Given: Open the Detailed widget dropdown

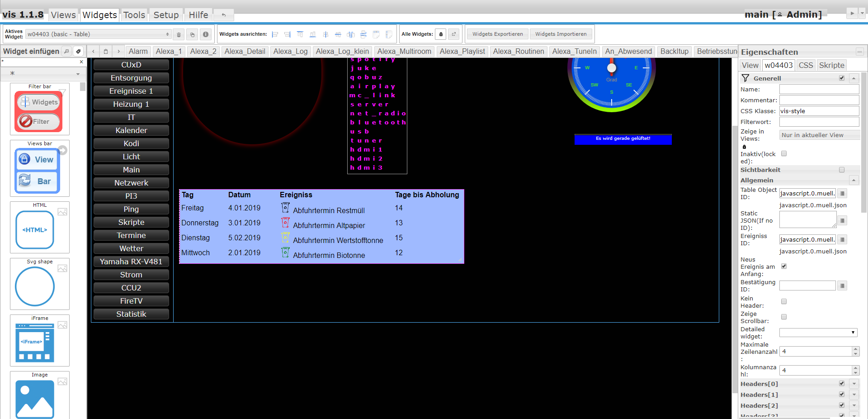Looking at the screenshot, I should coord(818,333).
